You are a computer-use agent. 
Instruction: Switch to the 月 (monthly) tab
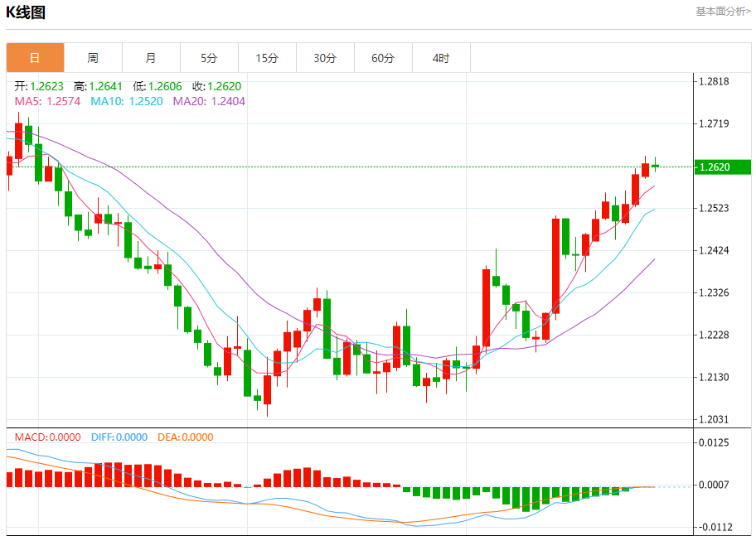[x=151, y=58]
